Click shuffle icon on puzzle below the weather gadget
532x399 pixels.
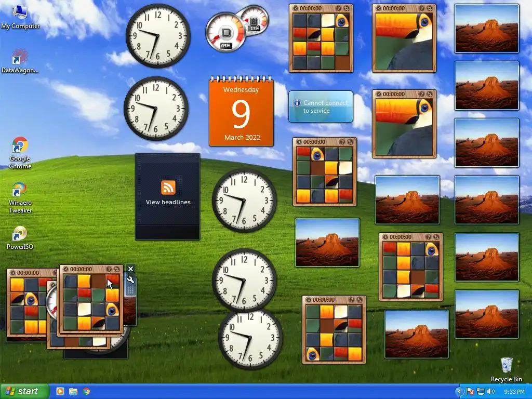350,142
